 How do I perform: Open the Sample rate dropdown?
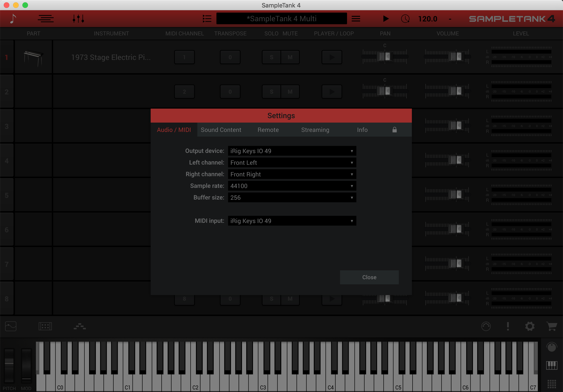pos(292,186)
